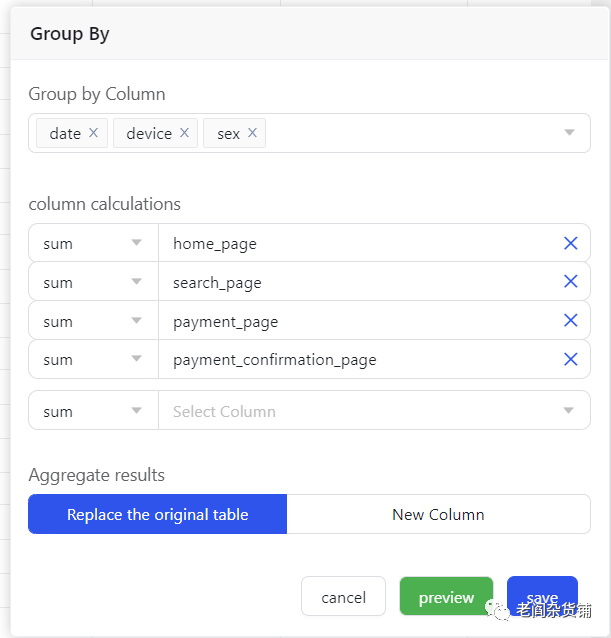Delete the search_page calculation row
Screen dimensions: 611x638
(x=570, y=282)
